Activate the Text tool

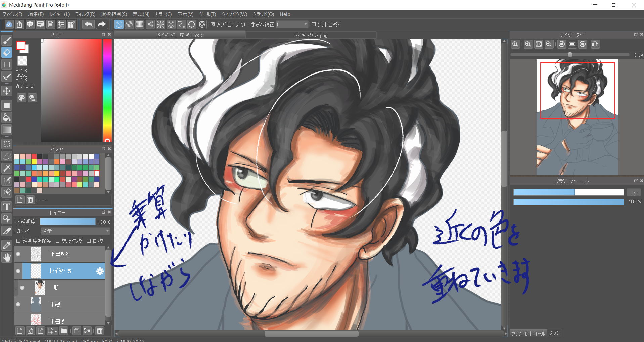pos(7,207)
